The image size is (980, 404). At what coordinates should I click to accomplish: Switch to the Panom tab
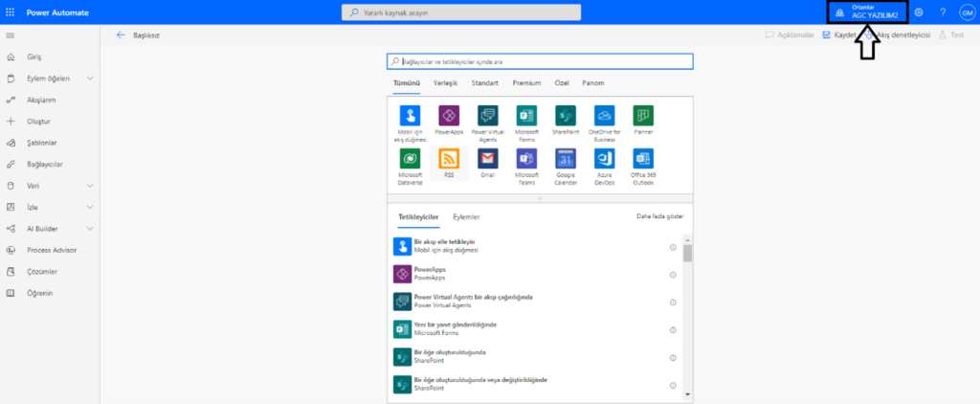point(593,83)
